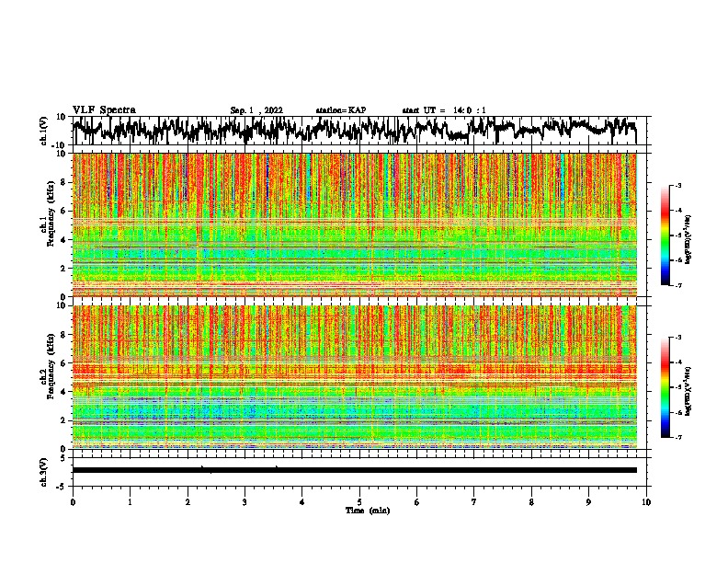Screen dimensions: 728x563
Task: Click time axis tick label '8'
Action: pos(531,502)
